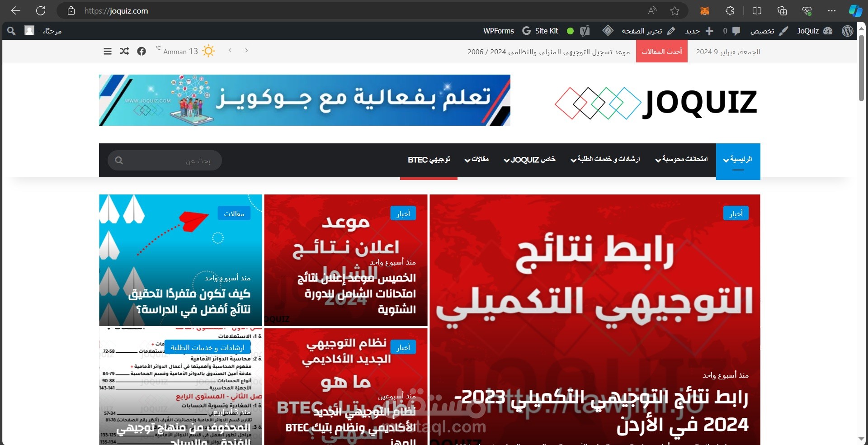Screen dimensions: 868x445
Task: Click the مقالات tag on the paper planes post
Action: pos(234,213)
